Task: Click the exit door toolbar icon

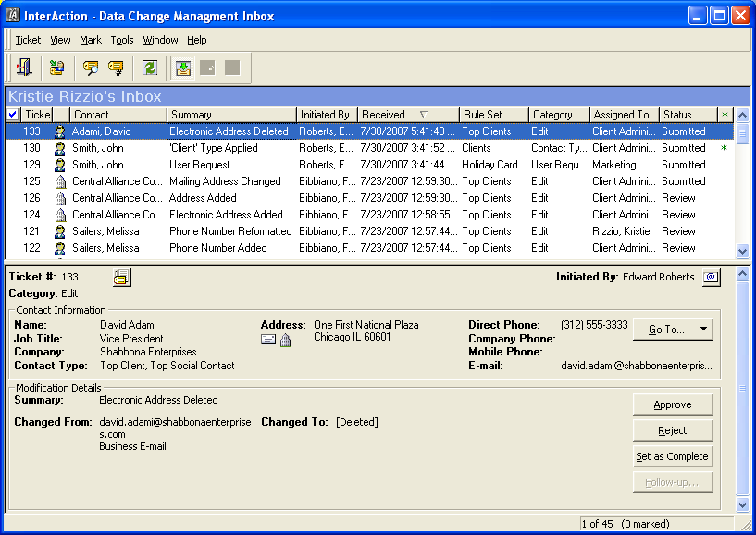Action: tap(24, 68)
